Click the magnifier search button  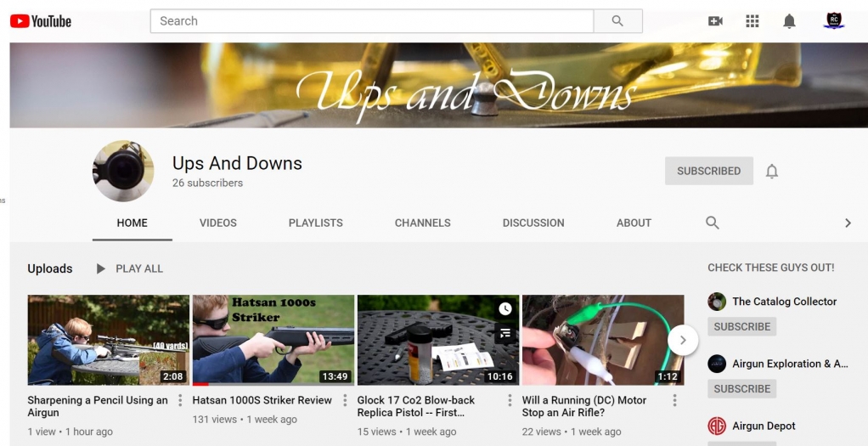click(617, 21)
